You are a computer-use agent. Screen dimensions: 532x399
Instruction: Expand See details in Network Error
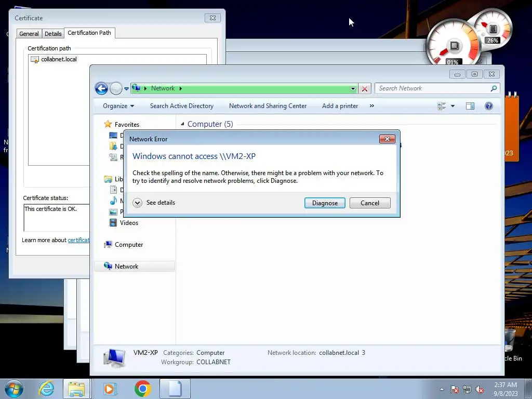coord(154,203)
